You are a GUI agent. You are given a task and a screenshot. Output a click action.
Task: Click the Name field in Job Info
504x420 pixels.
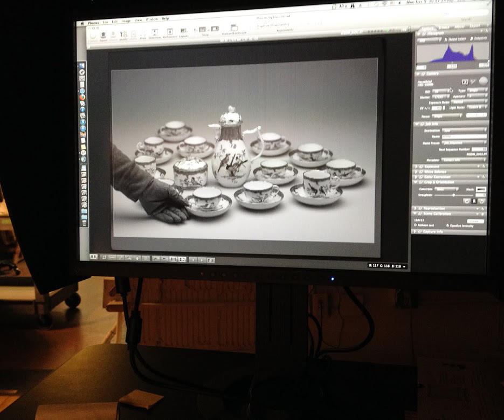(x=464, y=136)
